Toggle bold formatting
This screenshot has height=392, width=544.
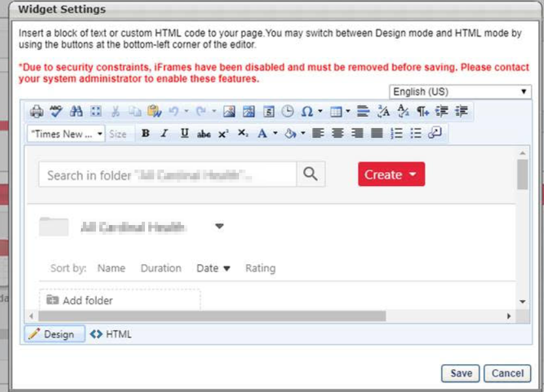[145, 132]
